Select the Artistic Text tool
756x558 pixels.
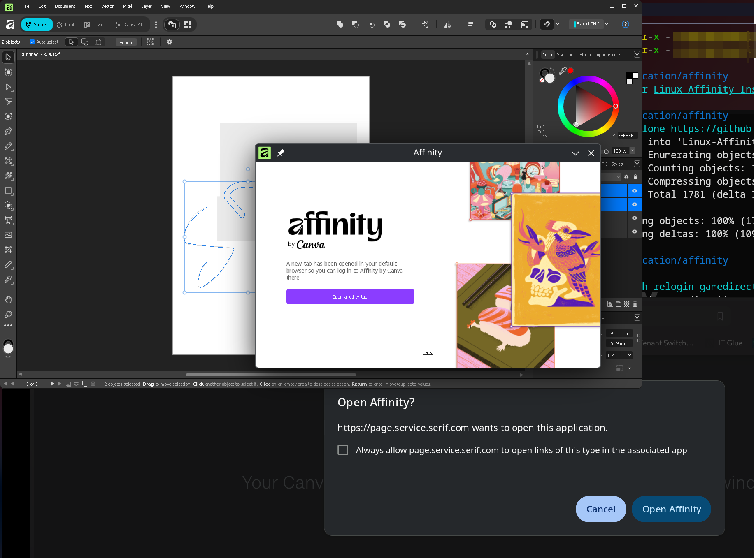coord(8,220)
